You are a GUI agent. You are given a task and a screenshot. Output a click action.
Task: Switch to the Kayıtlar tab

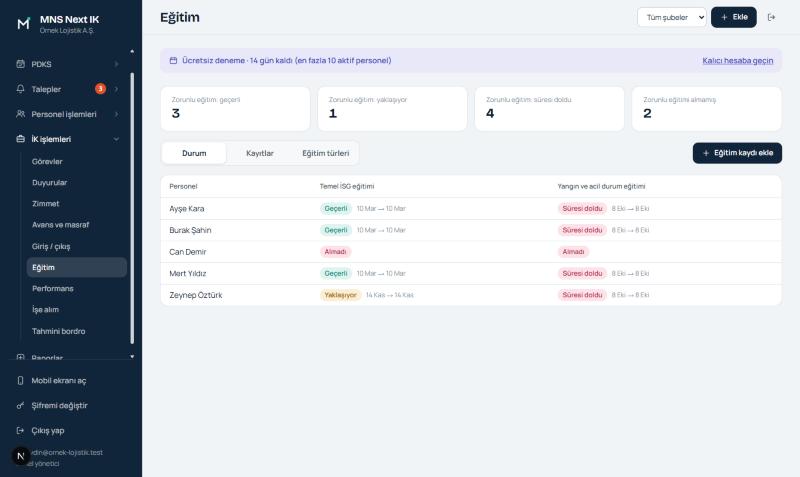pyautogui.click(x=260, y=153)
